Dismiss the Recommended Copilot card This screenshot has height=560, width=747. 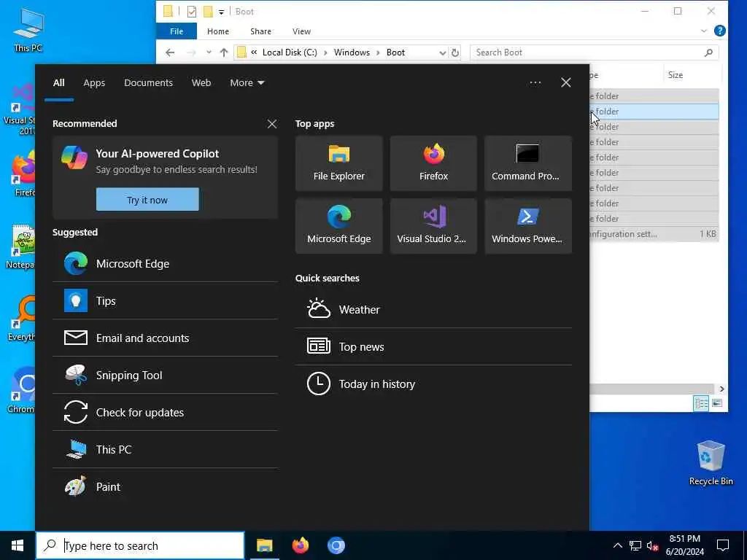tap(271, 124)
